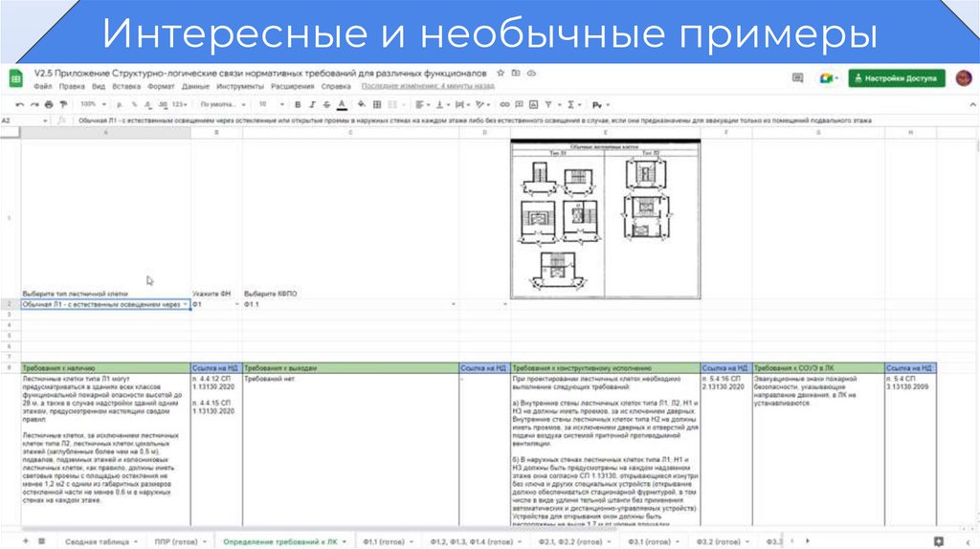Viewport: 980px width, 549px height.
Task: Create a filter via toolbar
Action: (x=548, y=105)
